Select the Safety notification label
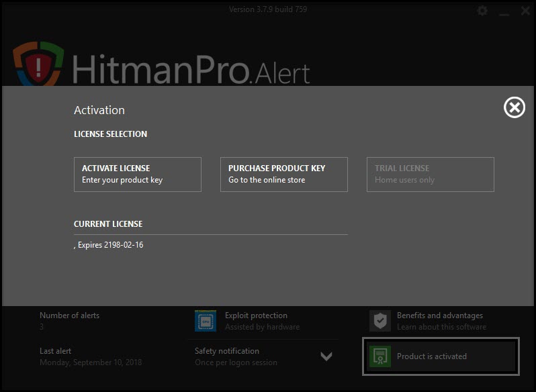This screenshot has width=536, height=392. click(226, 350)
